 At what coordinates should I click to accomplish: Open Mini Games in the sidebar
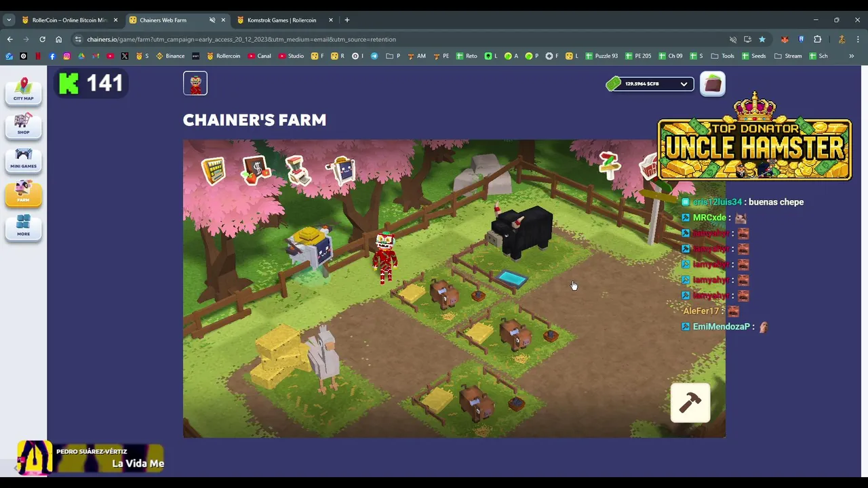click(x=23, y=159)
